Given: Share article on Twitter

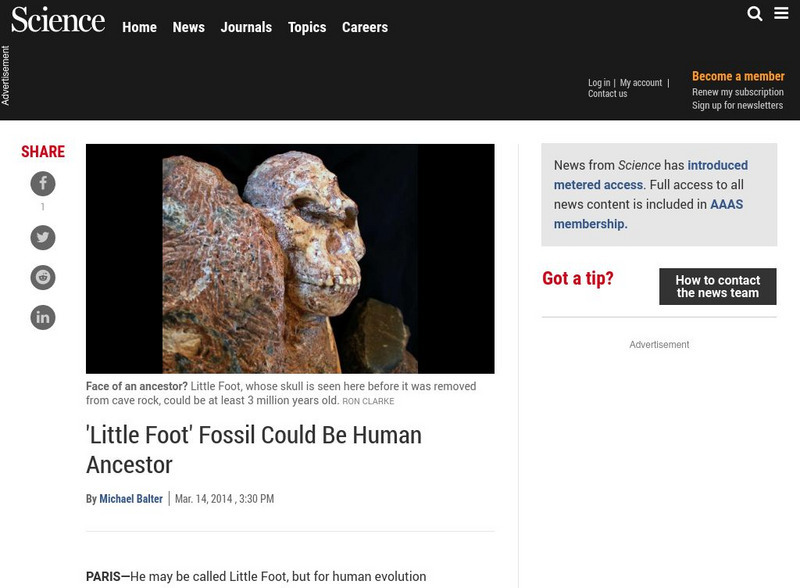Looking at the screenshot, I should pyautogui.click(x=43, y=237).
